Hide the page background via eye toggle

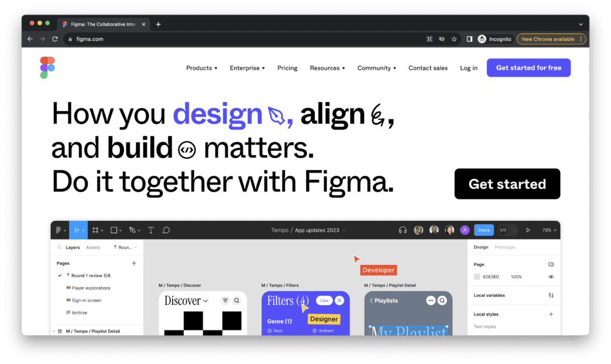point(551,276)
